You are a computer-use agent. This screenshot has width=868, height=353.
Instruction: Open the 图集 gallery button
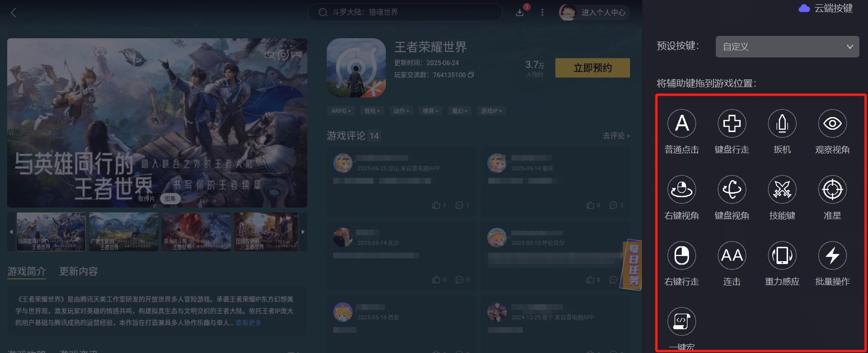tap(170, 199)
